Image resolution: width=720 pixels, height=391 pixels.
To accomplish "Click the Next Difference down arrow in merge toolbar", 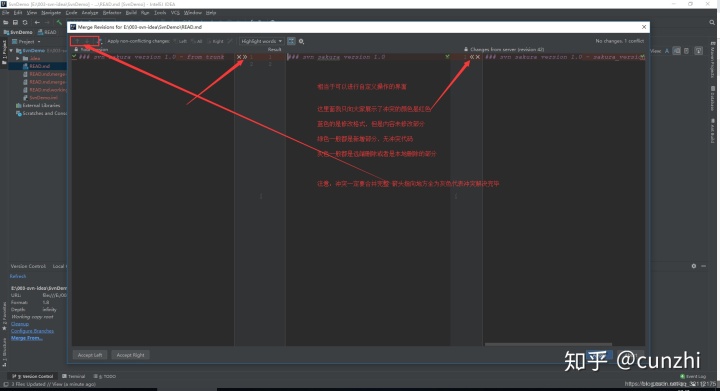I will point(87,41).
